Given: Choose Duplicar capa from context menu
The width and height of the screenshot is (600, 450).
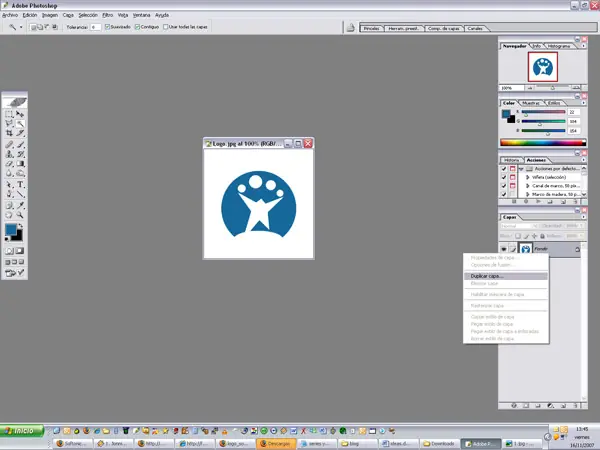Looking at the screenshot, I should pyautogui.click(x=506, y=276).
